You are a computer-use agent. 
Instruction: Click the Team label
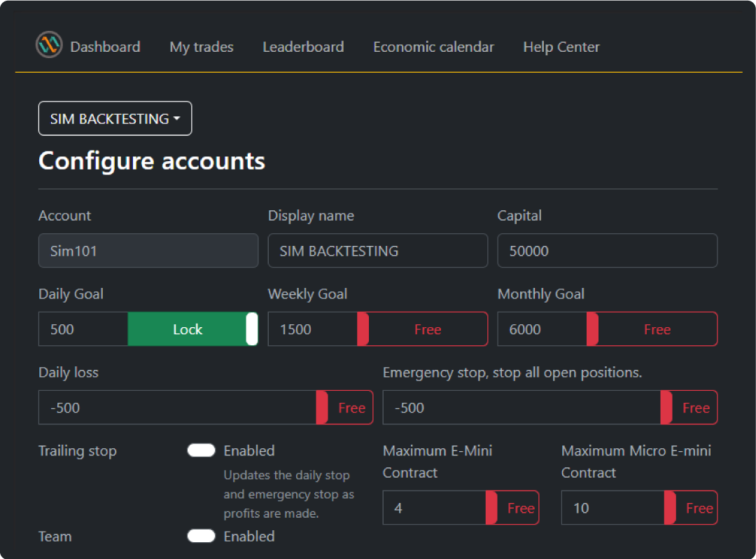(x=55, y=537)
